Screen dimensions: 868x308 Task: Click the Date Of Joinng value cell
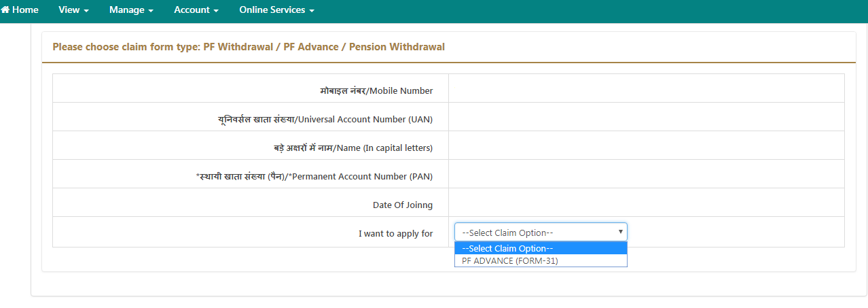tap(646, 203)
